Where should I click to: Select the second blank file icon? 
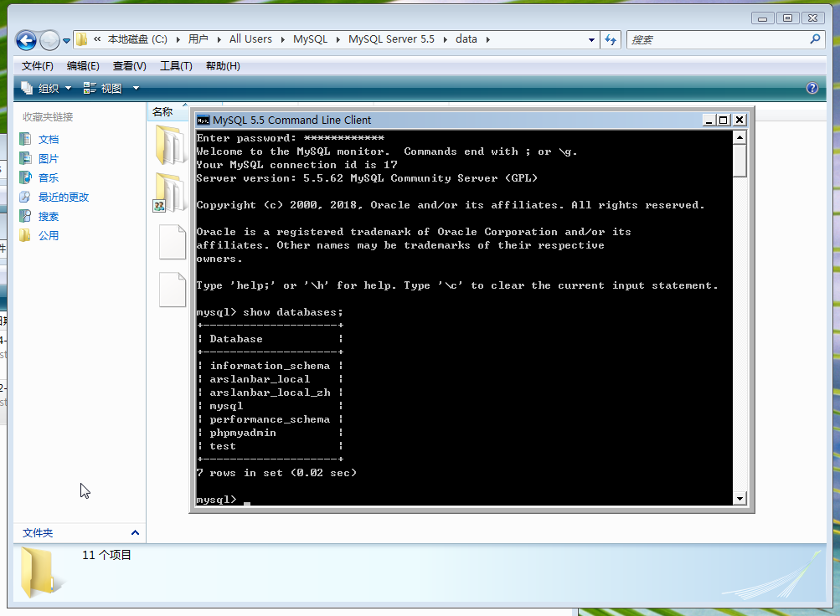(x=173, y=290)
